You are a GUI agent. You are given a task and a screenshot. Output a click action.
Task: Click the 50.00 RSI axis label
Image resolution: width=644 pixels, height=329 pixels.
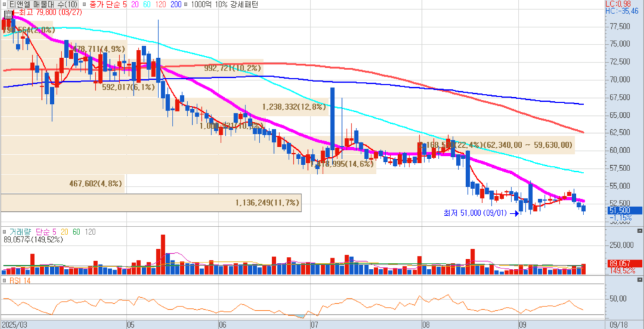tap(619, 298)
